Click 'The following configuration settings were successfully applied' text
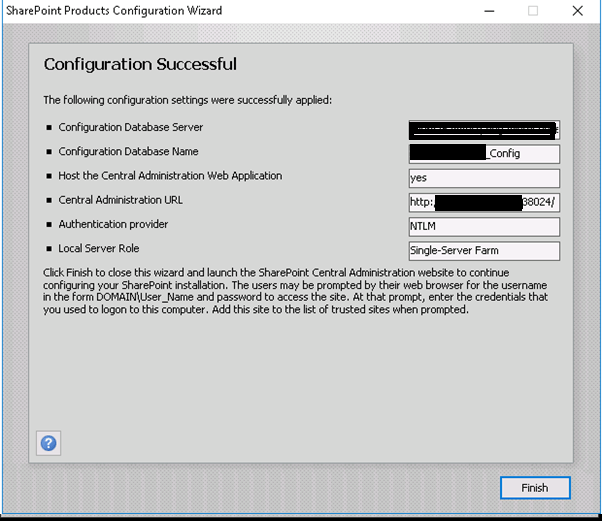This screenshot has height=521, width=602. (187, 100)
